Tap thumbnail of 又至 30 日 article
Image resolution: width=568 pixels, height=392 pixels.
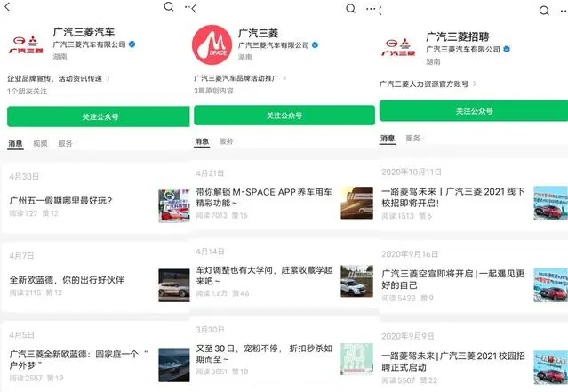(x=356, y=359)
